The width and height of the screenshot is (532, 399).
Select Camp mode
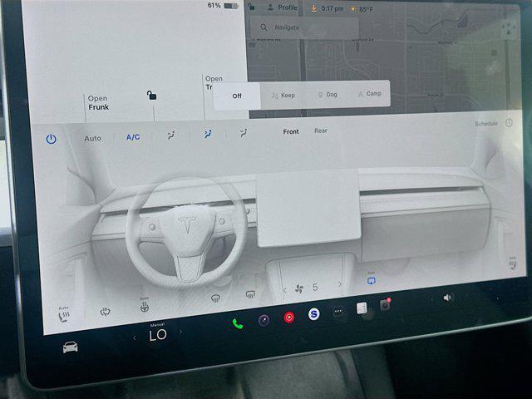pos(370,94)
